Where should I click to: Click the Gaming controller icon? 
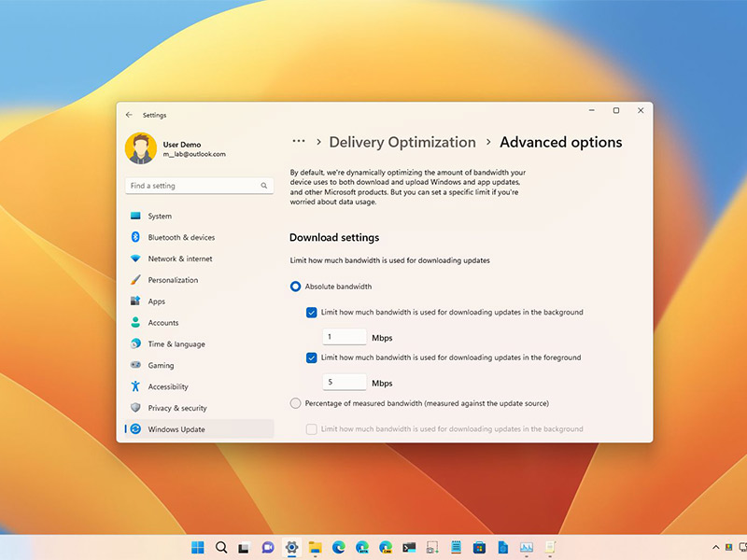135,365
